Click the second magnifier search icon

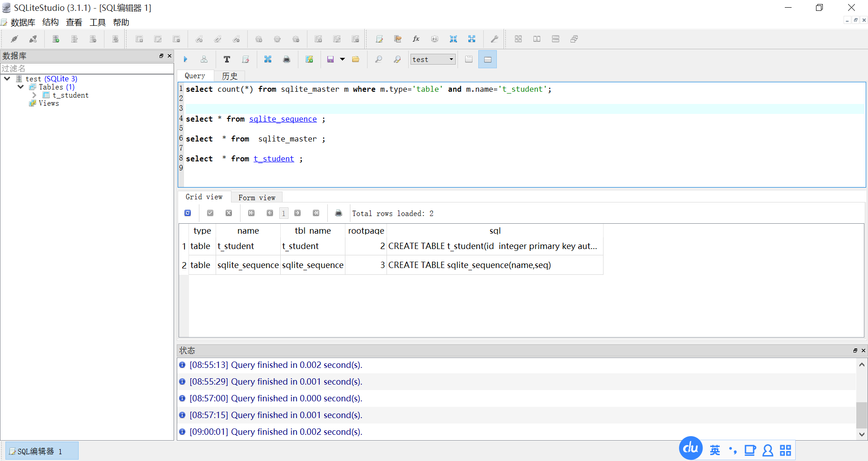point(397,59)
